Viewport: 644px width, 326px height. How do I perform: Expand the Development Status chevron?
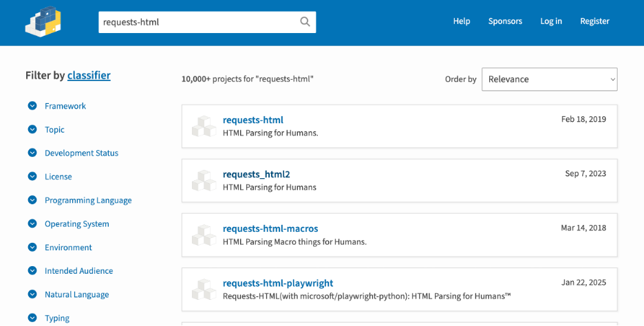pyautogui.click(x=32, y=153)
